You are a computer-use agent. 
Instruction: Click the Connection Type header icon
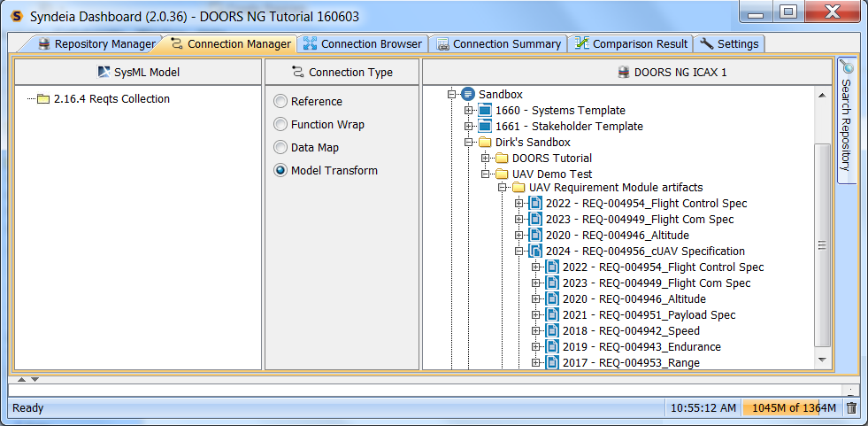(298, 72)
